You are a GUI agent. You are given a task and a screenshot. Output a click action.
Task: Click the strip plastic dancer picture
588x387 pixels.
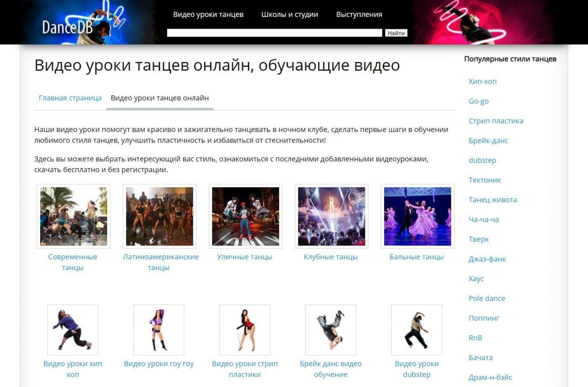[x=245, y=330]
